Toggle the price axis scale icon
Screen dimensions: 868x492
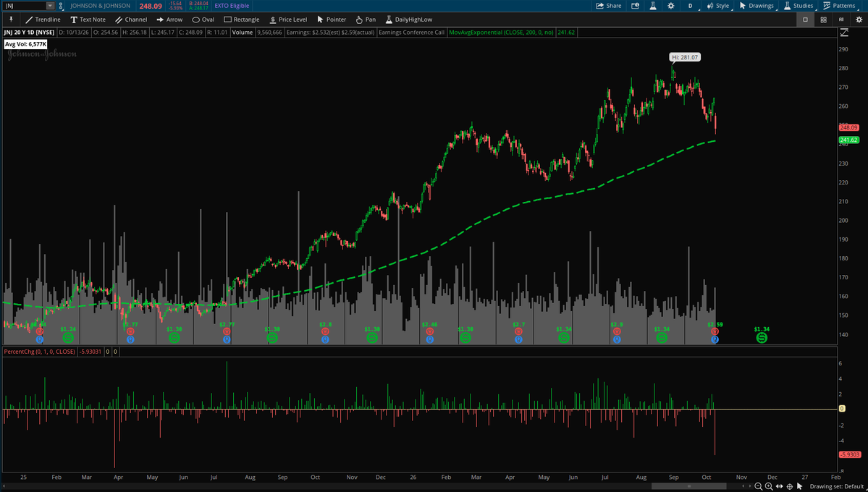pos(843,33)
